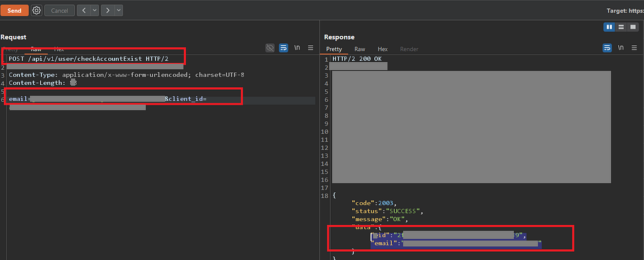Click the POST /api/v1/user/checkAccountExist request line

coord(89,58)
